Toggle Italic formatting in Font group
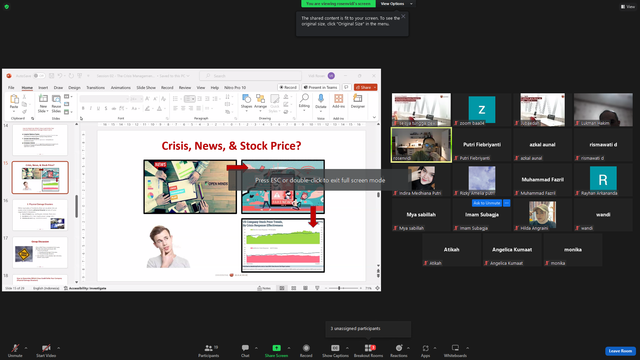Screen dimensions: 640x360 click(91, 109)
